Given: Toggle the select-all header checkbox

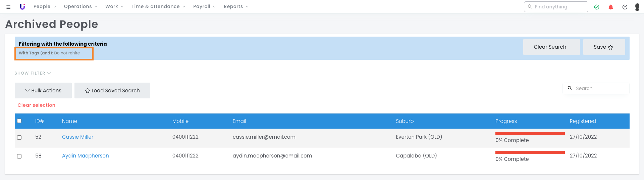Looking at the screenshot, I should pos(19,121).
